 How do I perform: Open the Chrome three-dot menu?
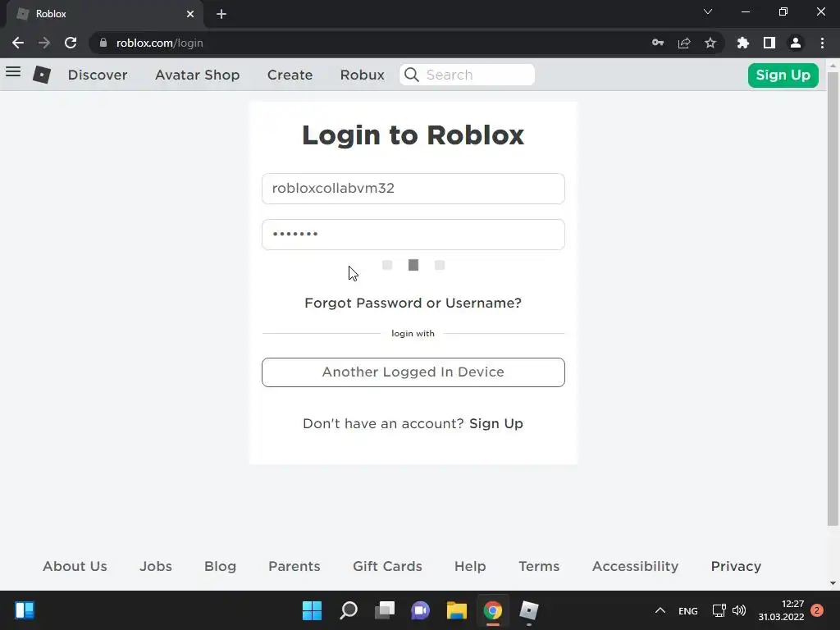pyautogui.click(x=822, y=43)
